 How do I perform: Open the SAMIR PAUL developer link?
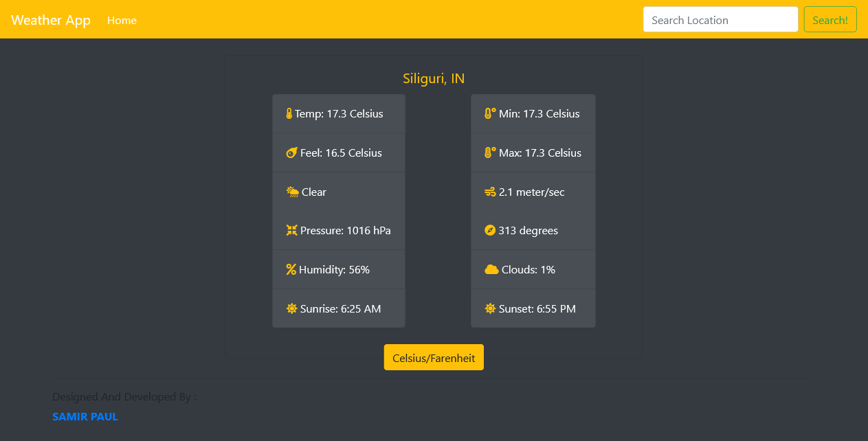(85, 417)
